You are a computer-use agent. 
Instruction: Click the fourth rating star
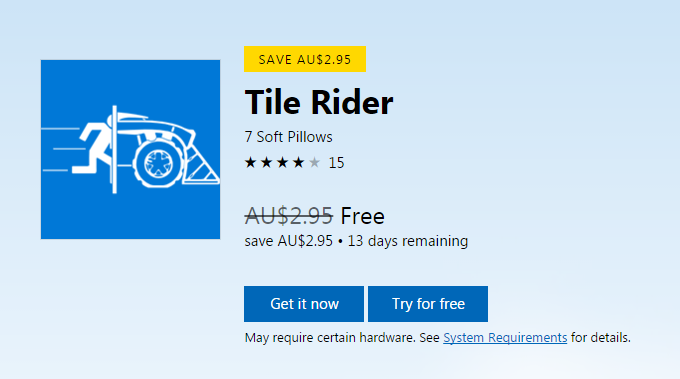[298, 163]
